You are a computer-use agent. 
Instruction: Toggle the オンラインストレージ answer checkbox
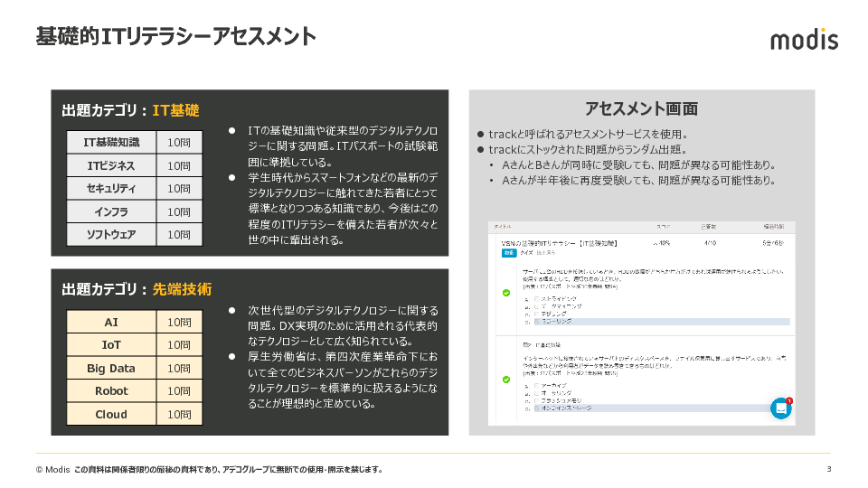tap(537, 408)
